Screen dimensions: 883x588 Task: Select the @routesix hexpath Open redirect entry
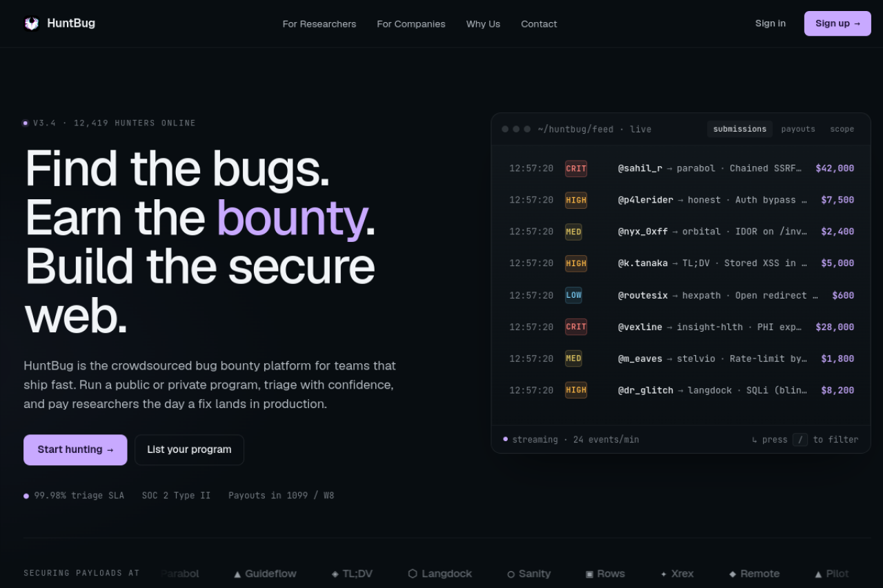click(718, 295)
